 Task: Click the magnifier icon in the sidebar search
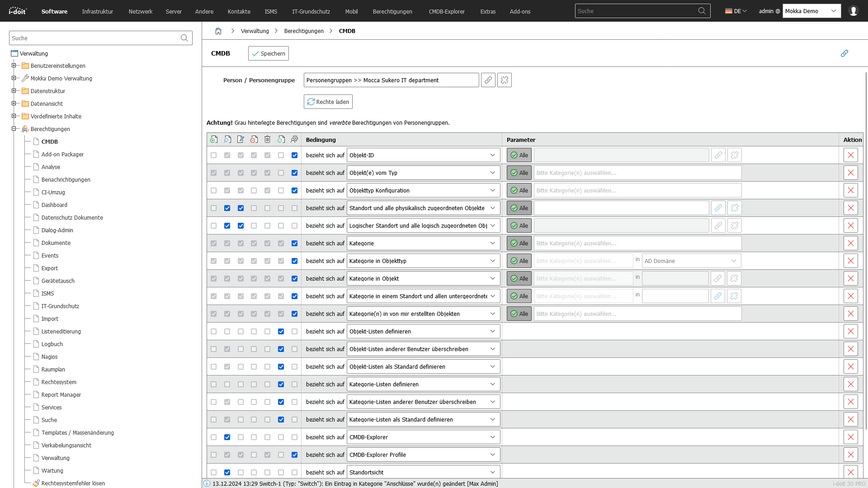coord(184,38)
